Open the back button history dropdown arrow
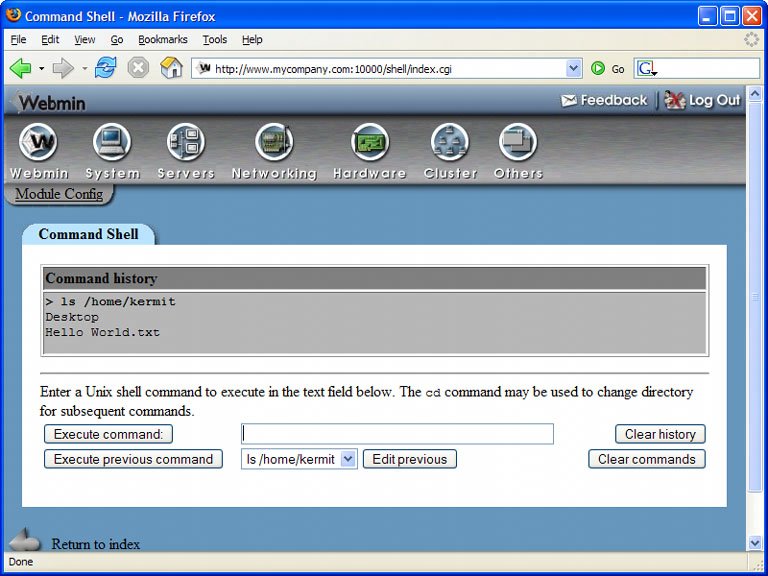Viewport: 768px width, 576px height. [41, 69]
